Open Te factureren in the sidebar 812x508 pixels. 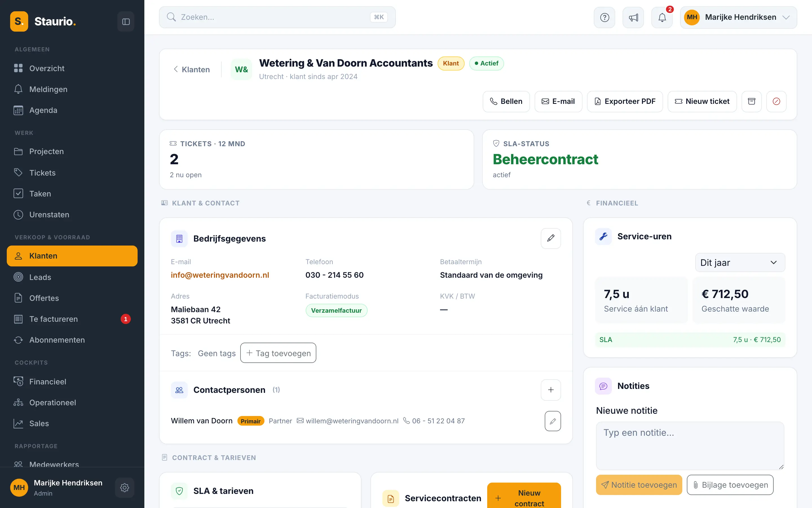[72, 319]
